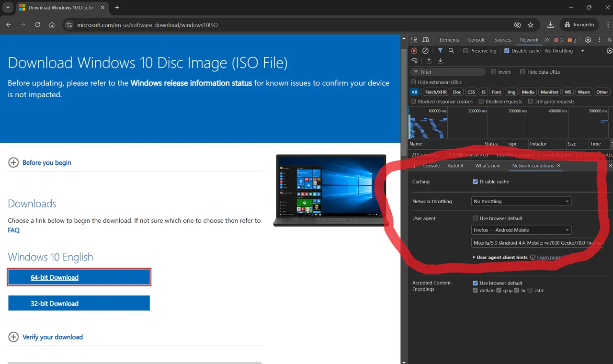
Task: Filter requests by Fetch/XHR
Action: [x=436, y=92]
